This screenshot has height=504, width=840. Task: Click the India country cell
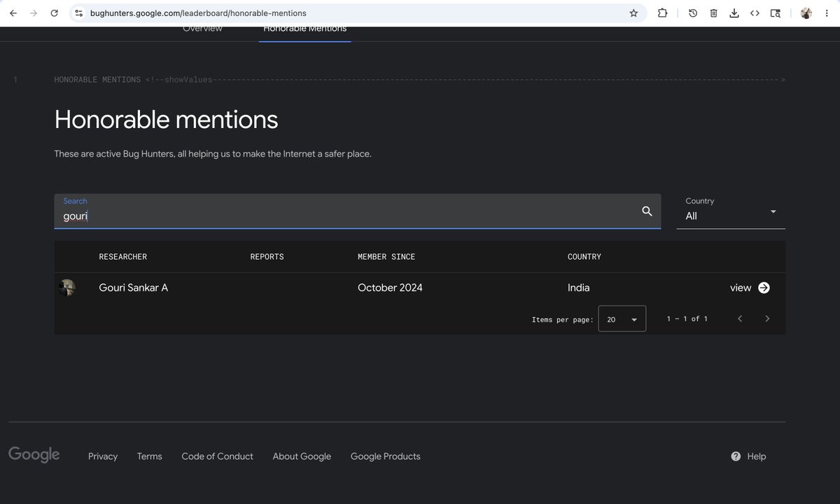[579, 288]
